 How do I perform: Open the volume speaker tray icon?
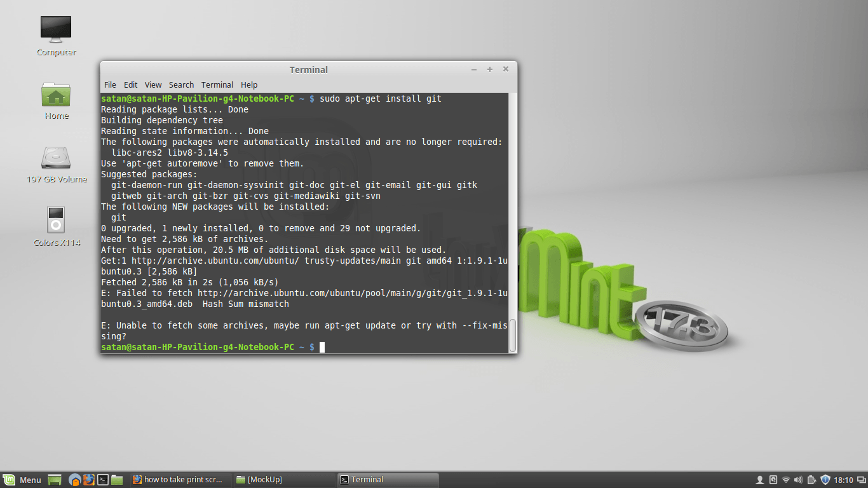click(798, 480)
